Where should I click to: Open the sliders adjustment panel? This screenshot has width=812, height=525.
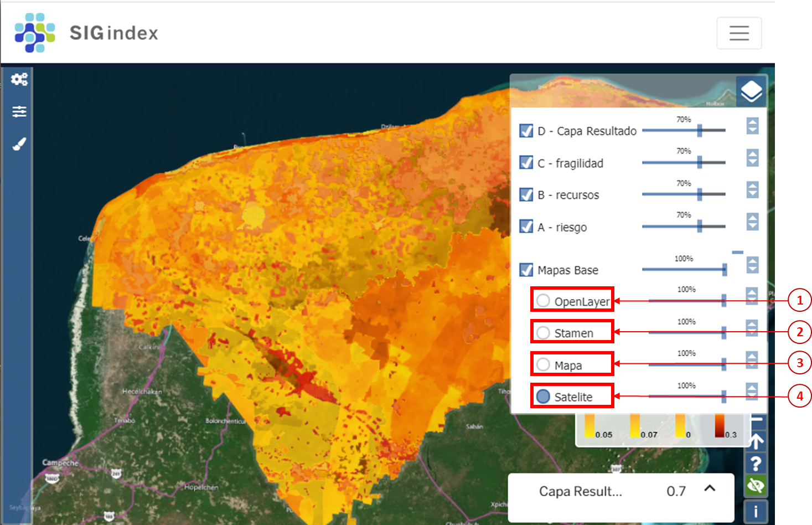19,111
